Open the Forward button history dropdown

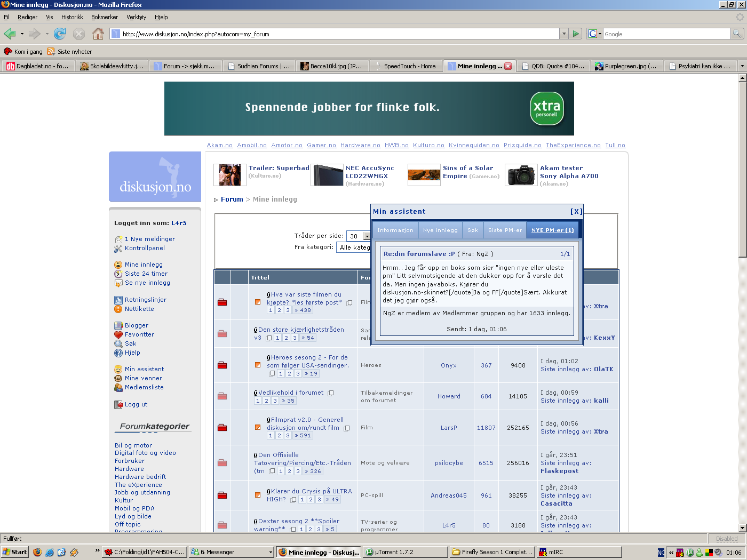coord(47,34)
